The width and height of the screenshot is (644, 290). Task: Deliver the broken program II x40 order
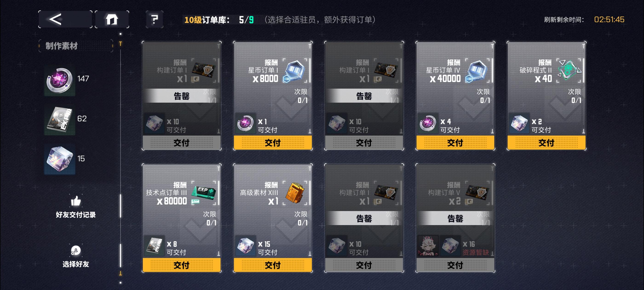pos(546,143)
